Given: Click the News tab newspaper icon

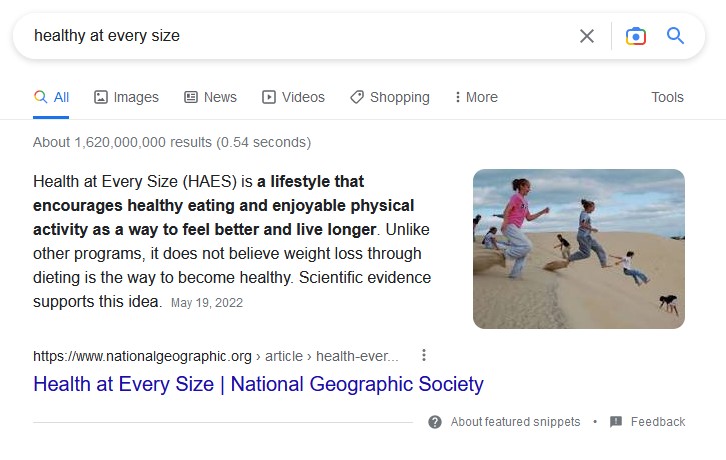Looking at the screenshot, I should click(x=191, y=97).
